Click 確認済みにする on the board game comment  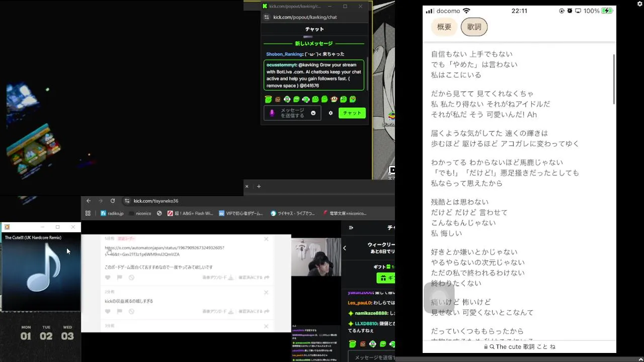pos(254,278)
